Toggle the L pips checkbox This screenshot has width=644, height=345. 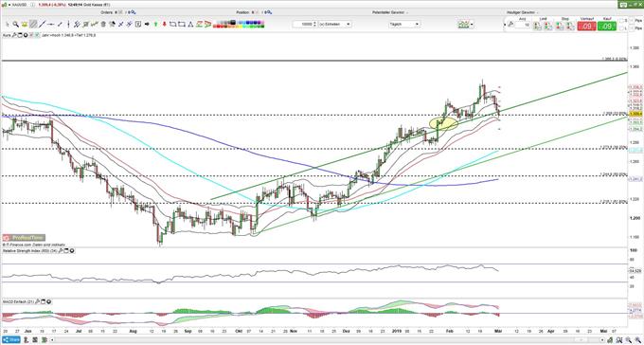point(621,28)
